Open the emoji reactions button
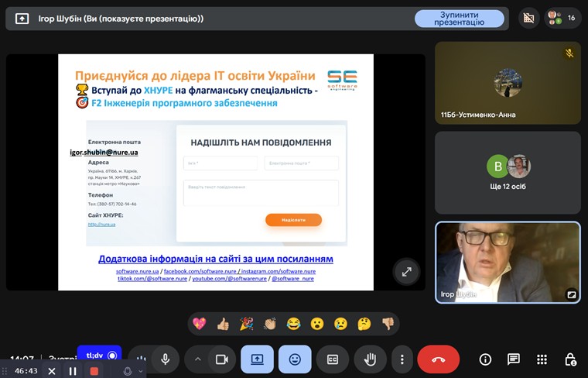Viewport: 588px width, 378px height. click(295, 359)
